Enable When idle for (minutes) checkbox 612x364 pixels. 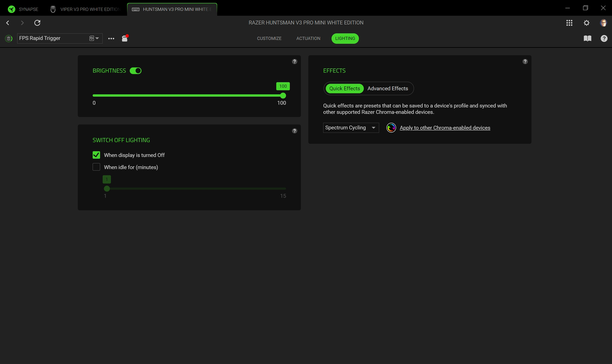coord(96,167)
